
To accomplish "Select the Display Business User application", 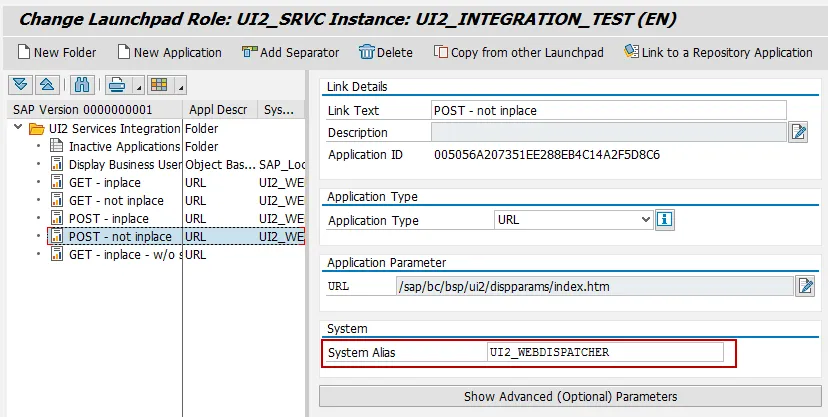I will point(125,164).
